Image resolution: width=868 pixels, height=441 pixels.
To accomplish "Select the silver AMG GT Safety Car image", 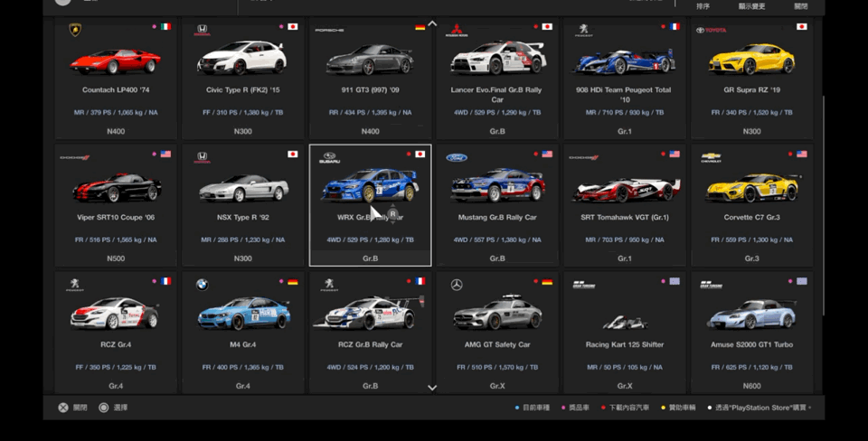I will click(x=497, y=314).
